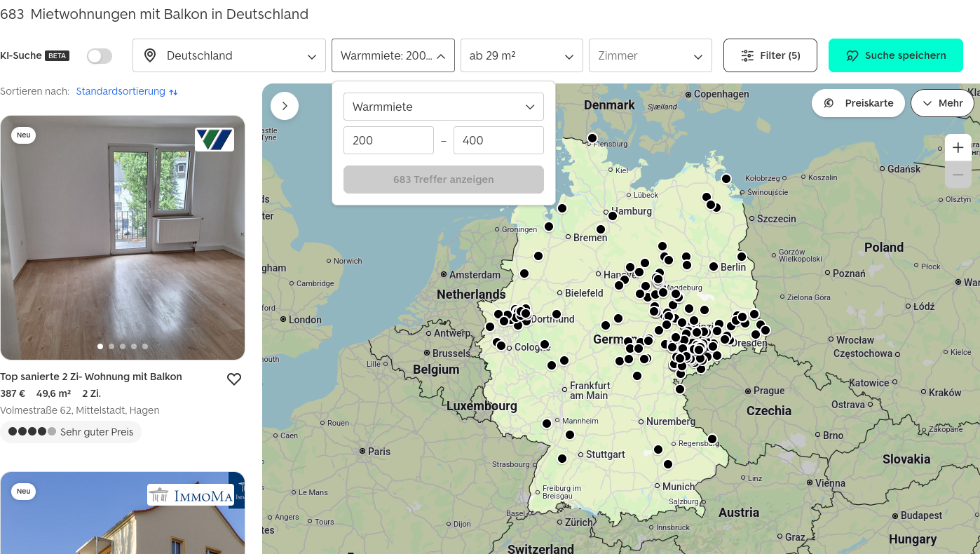Click the map marker near Regensburg
980x554 pixels.
tap(712, 439)
